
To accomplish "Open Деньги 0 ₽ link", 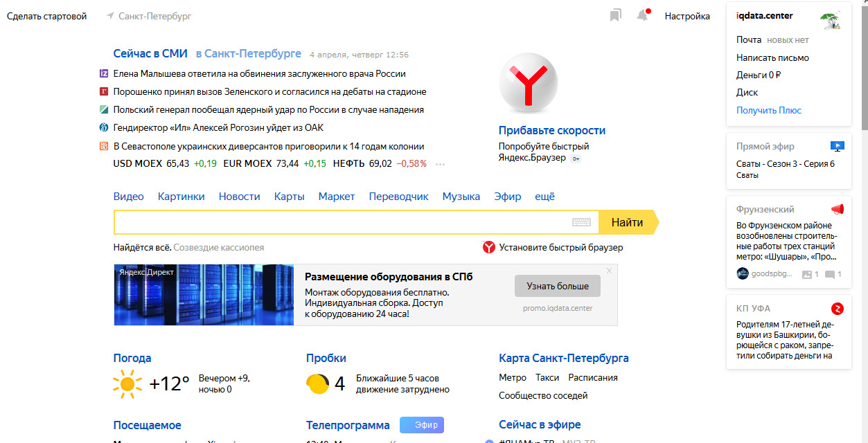I will click(759, 75).
